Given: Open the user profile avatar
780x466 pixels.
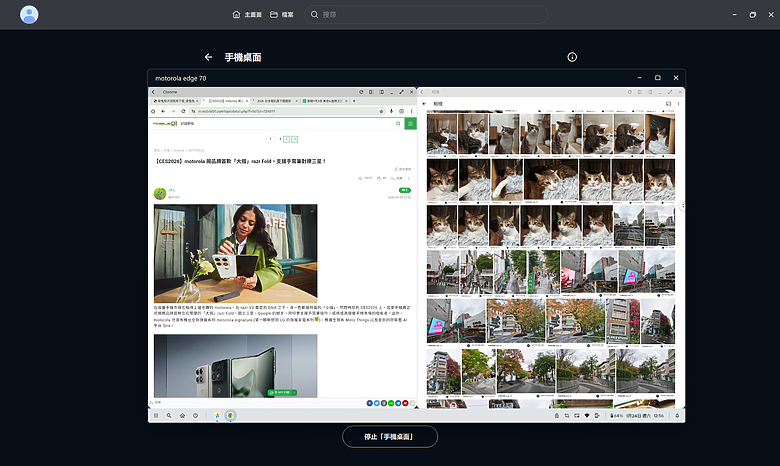Looking at the screenshot, I should point(30,15).
